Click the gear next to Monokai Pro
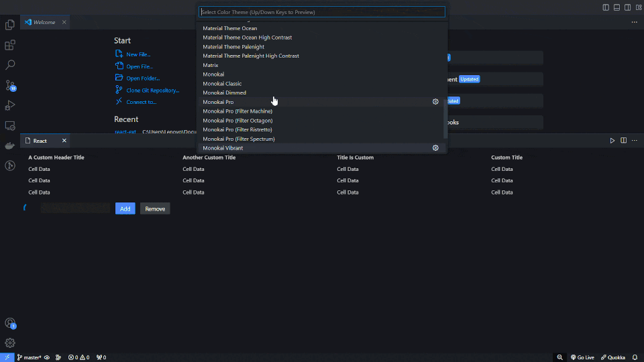Image resolution: width=644 pixels, height=362 pixels. pos(435,102)
